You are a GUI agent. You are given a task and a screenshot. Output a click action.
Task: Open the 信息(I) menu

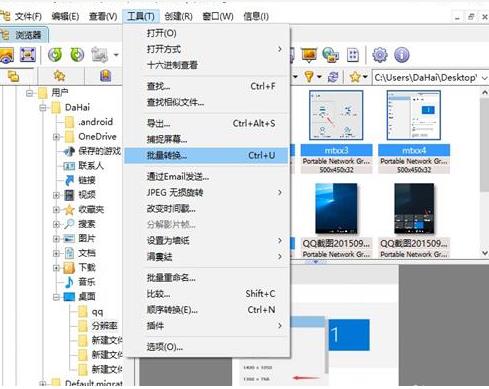pyautogui.click(x=256, y=16)
